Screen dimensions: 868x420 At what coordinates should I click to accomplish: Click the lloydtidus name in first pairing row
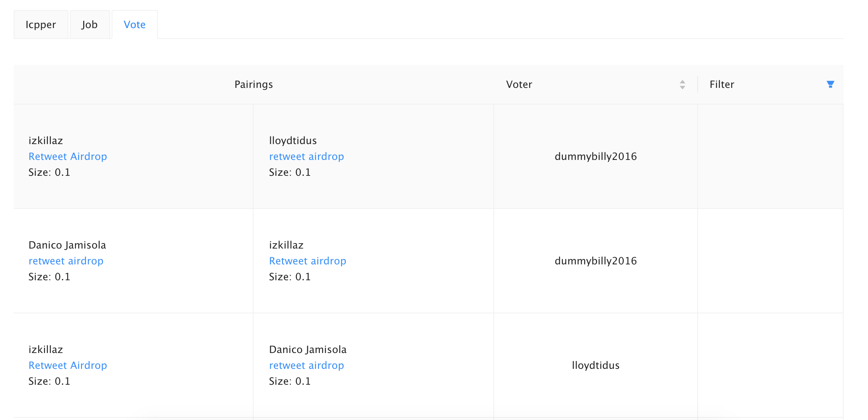point(293,140)
